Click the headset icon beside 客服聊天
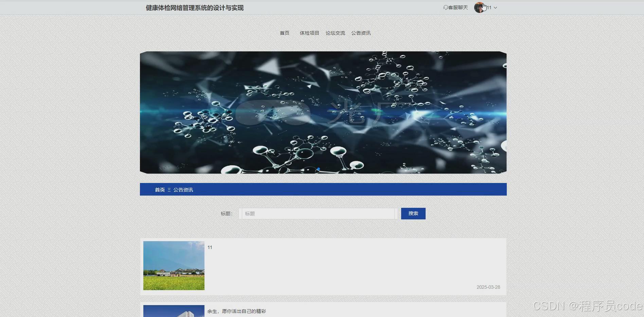The height and width of the screenshot is (317, 644). 445,7
